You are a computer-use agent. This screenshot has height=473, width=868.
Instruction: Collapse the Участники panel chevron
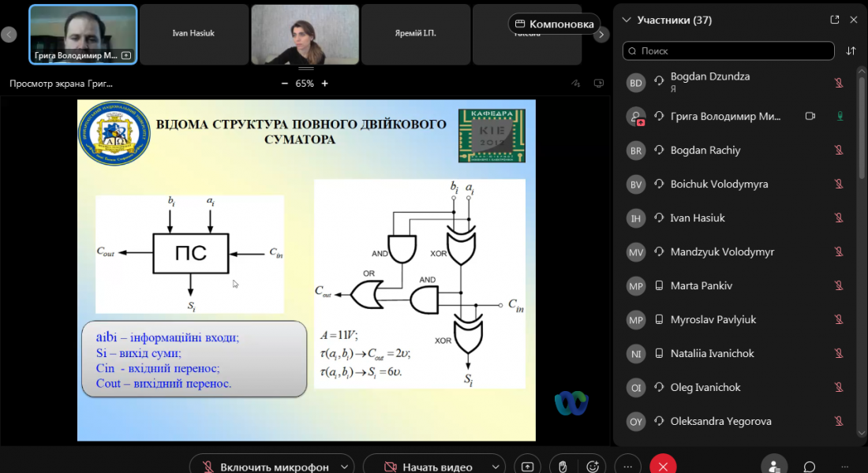[x=627, y=20]
